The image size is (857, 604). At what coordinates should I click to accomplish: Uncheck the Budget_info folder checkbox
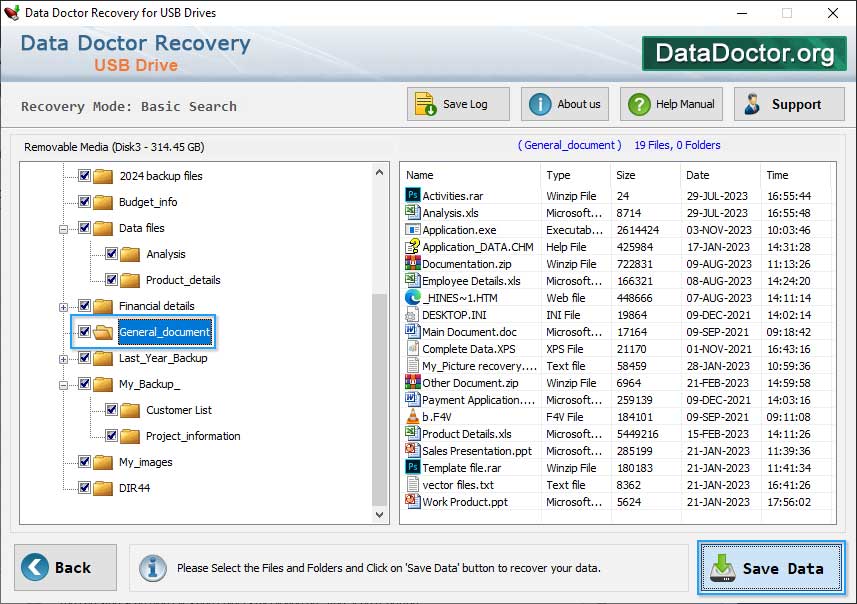click(84, 202)
